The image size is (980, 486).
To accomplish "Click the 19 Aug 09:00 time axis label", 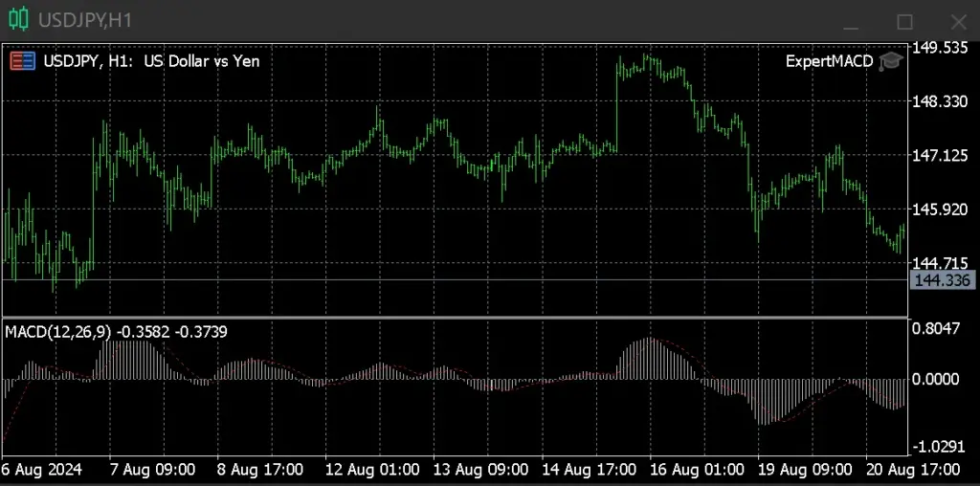I will point(805,469).
